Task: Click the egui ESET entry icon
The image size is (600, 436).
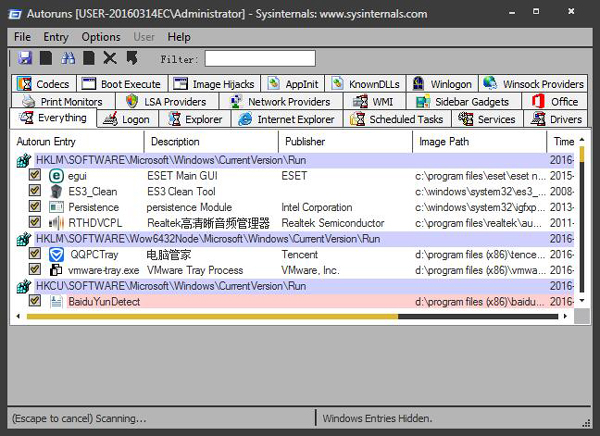Action: (56, 176)
